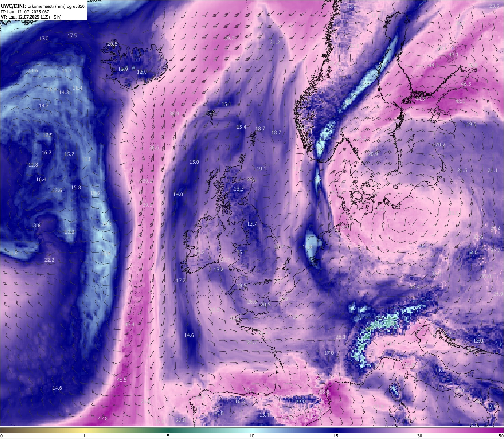Click the 48.5 value in the Atlantic
Viewport: 504px width, 439px height.
coord(122,380)
